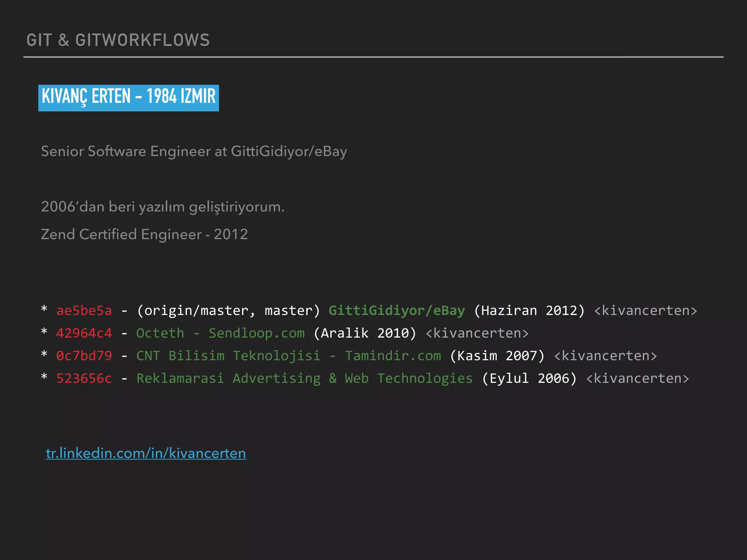Click CNT Bilisim Teknolojisi - Tamindir.com text

click(x=289, y=356)
